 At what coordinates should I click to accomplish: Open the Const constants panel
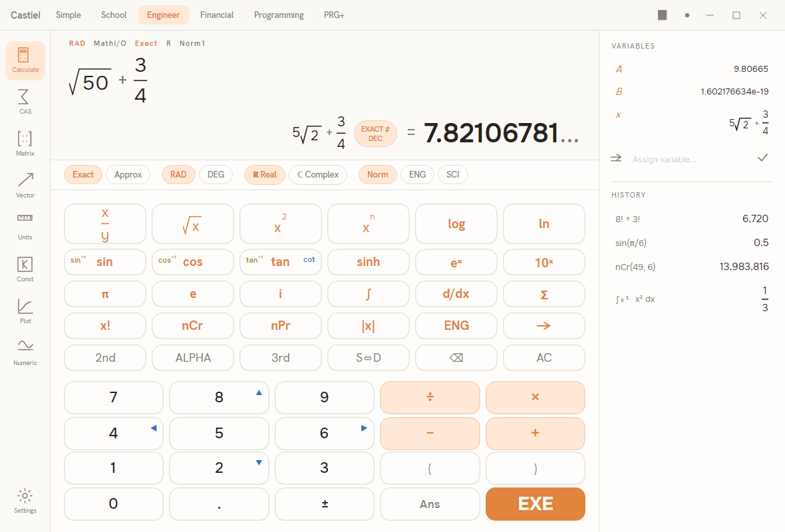coord(25,270)
